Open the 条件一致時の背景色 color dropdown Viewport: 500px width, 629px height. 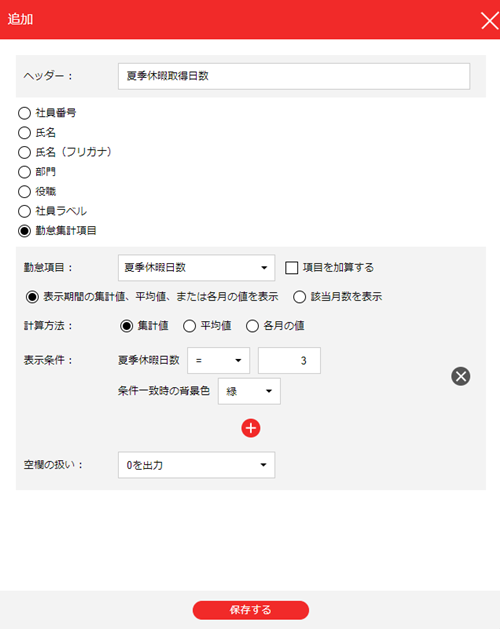click(x=249, y=391)
